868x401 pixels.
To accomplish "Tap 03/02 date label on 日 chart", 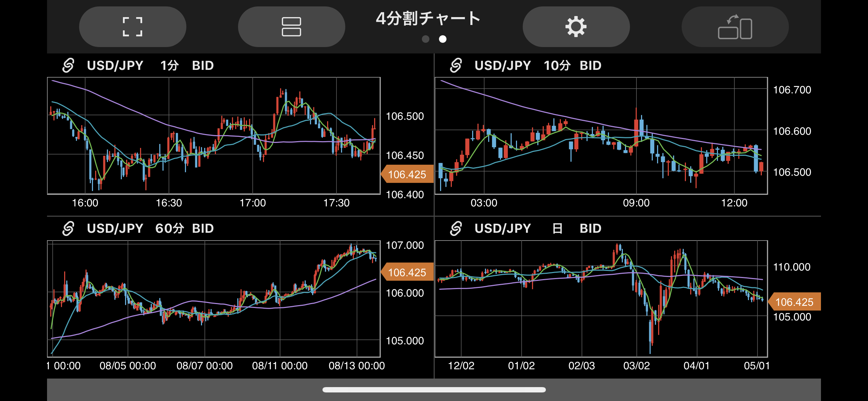I will (637, 366).
